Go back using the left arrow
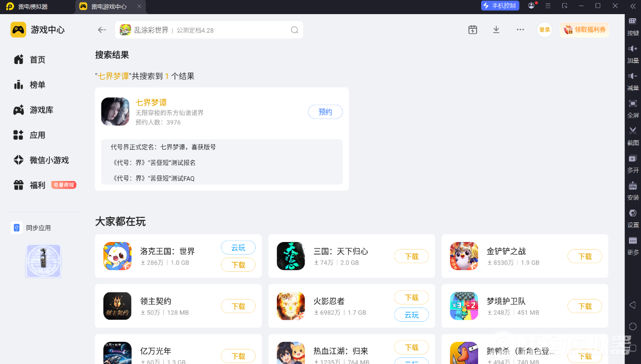 click(x=102, y=30)
